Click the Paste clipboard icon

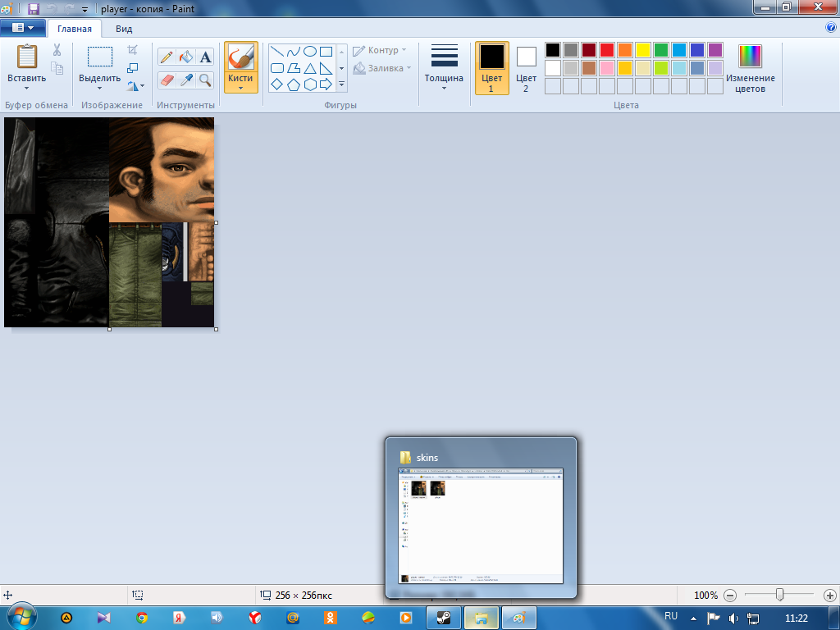click(x=27, y=57)
